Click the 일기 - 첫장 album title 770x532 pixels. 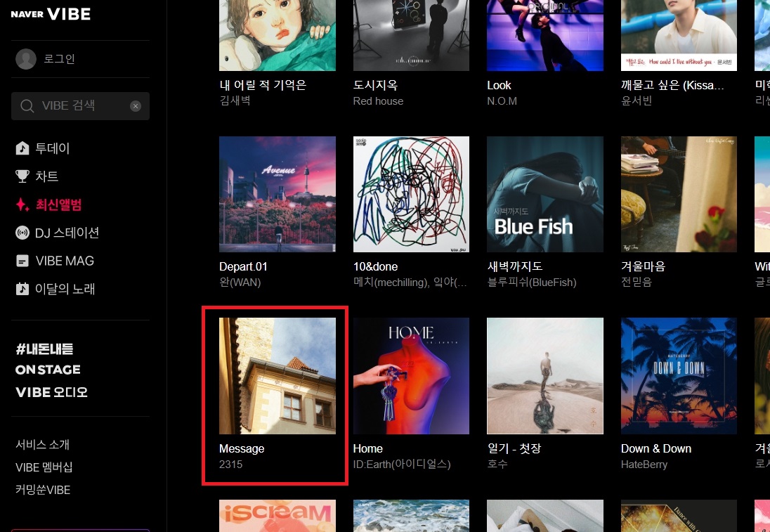pos(514,448)
